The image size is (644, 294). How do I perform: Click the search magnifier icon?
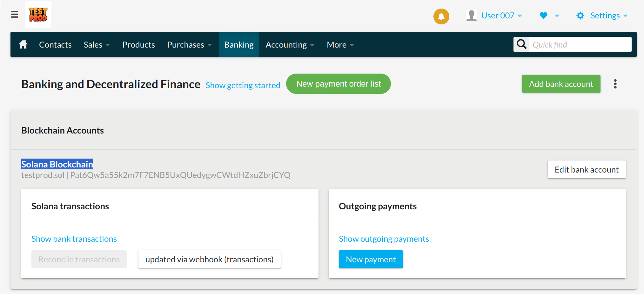(x=521, y=44)
